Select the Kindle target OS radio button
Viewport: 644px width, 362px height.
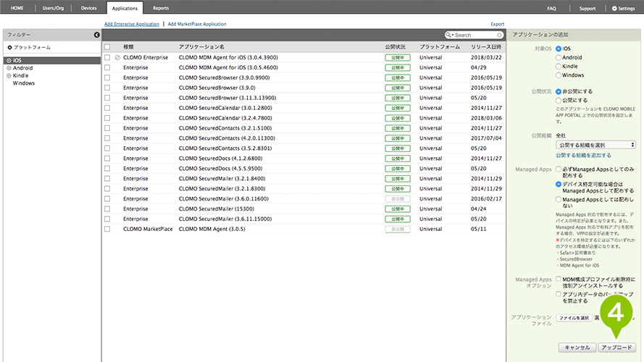point(559,67)
